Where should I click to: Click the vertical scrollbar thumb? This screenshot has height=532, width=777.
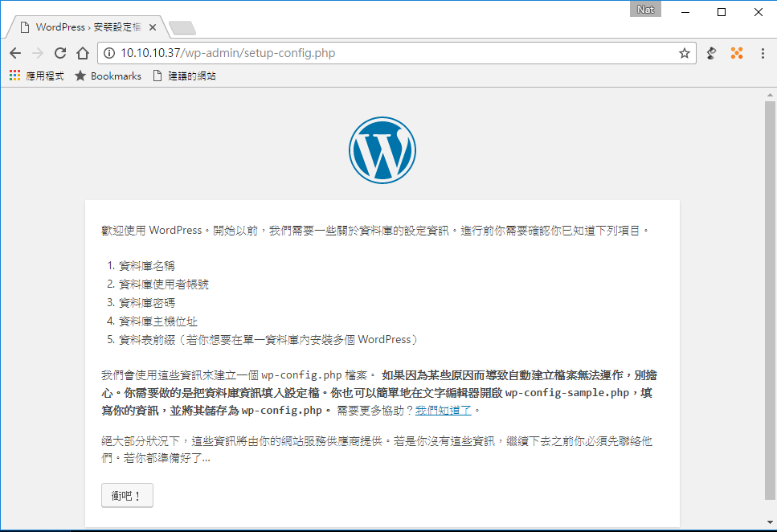tap(770, 301)
